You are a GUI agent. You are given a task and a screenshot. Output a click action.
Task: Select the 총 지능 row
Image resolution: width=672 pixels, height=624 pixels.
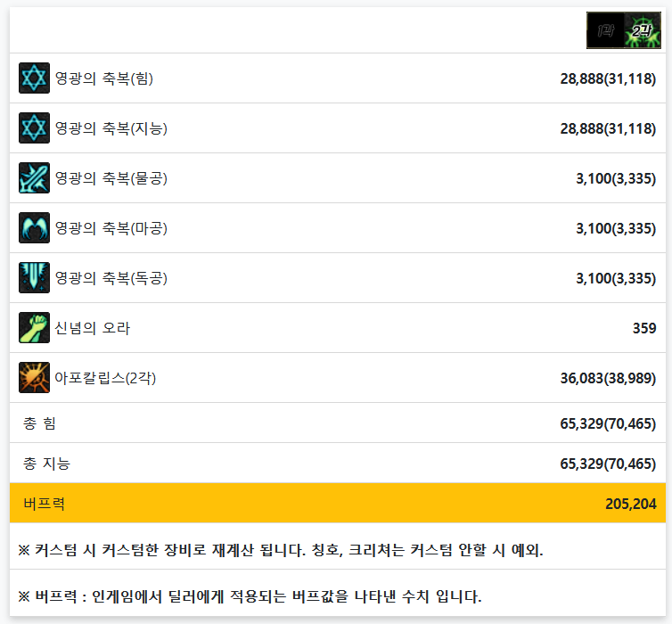click(338, 464)
